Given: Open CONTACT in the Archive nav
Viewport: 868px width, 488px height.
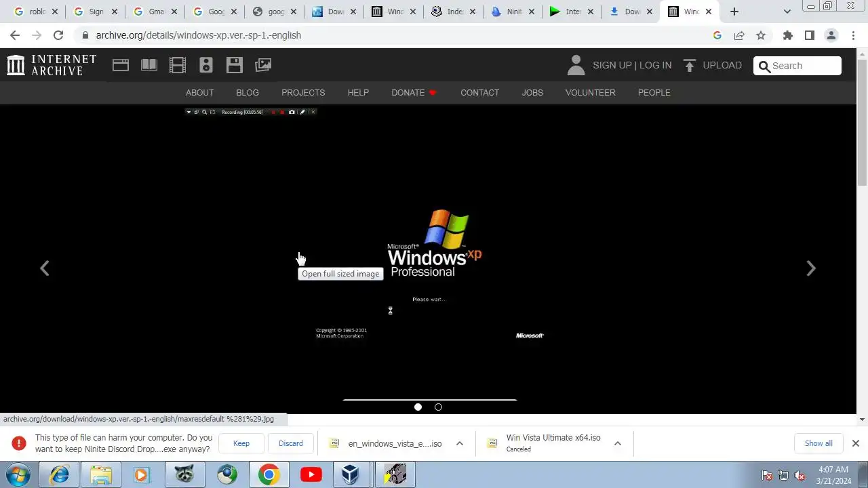Looking at the screenshot, I should pos(479,92).
